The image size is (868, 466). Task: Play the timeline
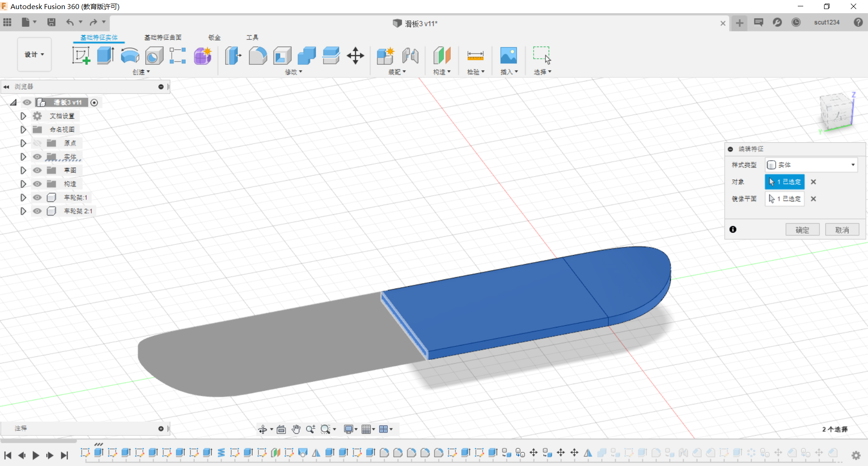tap(36, 456)
